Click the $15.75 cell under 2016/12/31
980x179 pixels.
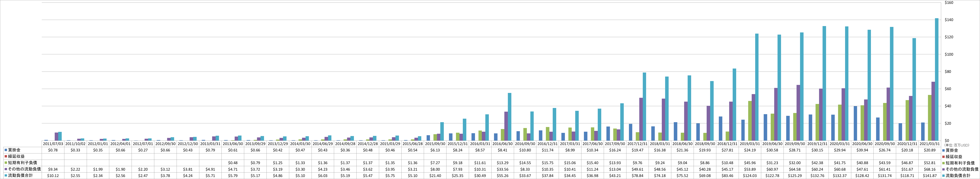pyautogui.click(x=548, y=163)
